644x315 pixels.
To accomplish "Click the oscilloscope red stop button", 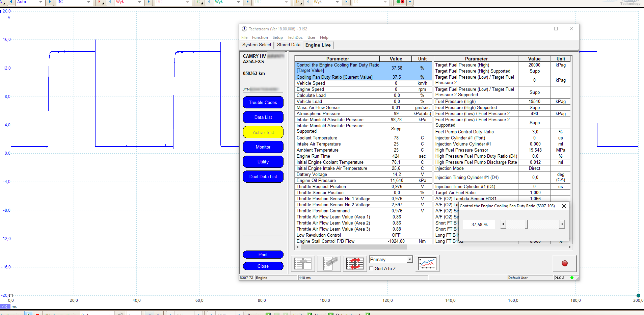I will pos(37,314).
